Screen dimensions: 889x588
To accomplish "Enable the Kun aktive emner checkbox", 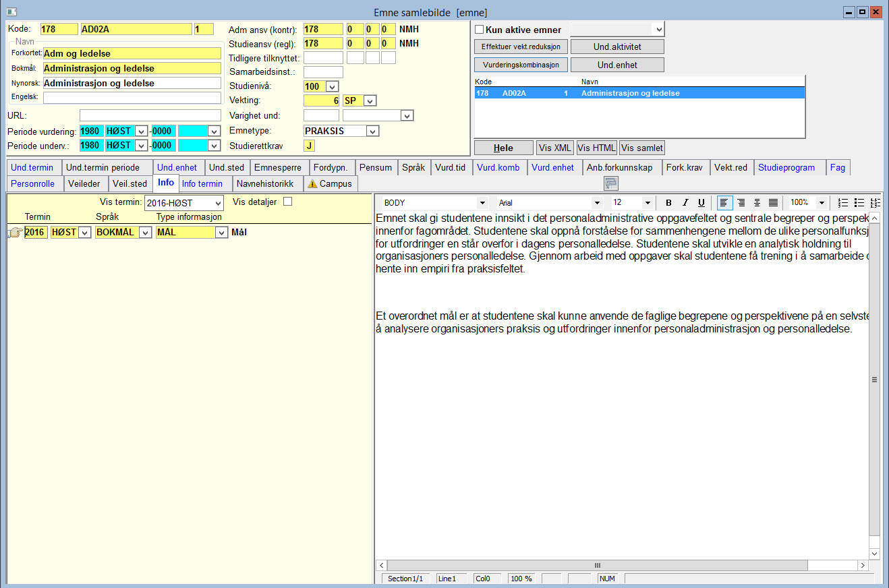I will click(x=480, y=30).
